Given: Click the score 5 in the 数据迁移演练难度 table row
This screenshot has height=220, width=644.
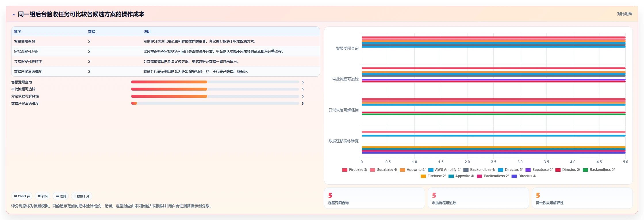Looking at the screenshot, I should point(89,72).
